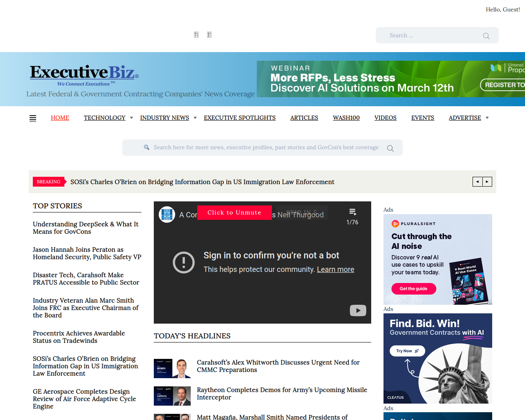Open Understanding DeepSeek story

coord(86,228)
